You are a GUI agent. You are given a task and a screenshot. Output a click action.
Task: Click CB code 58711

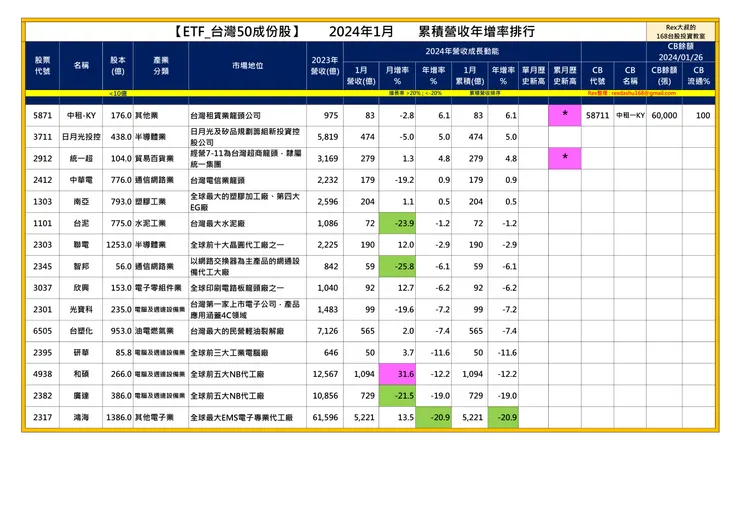pos(597,116)
